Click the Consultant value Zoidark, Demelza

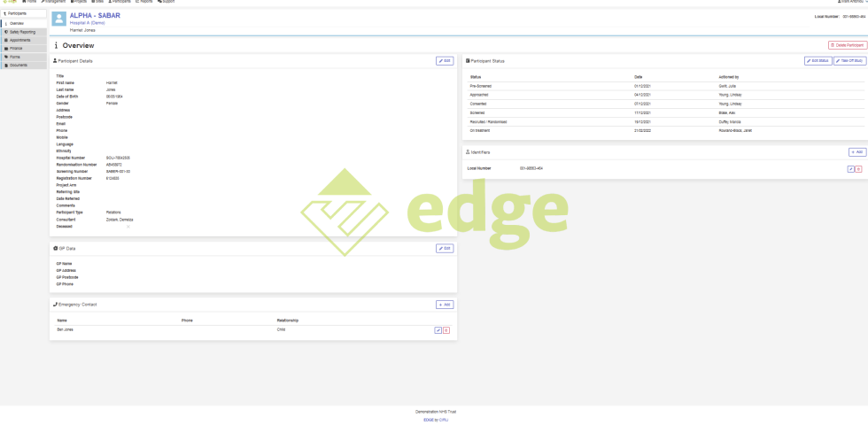point(120,220)
